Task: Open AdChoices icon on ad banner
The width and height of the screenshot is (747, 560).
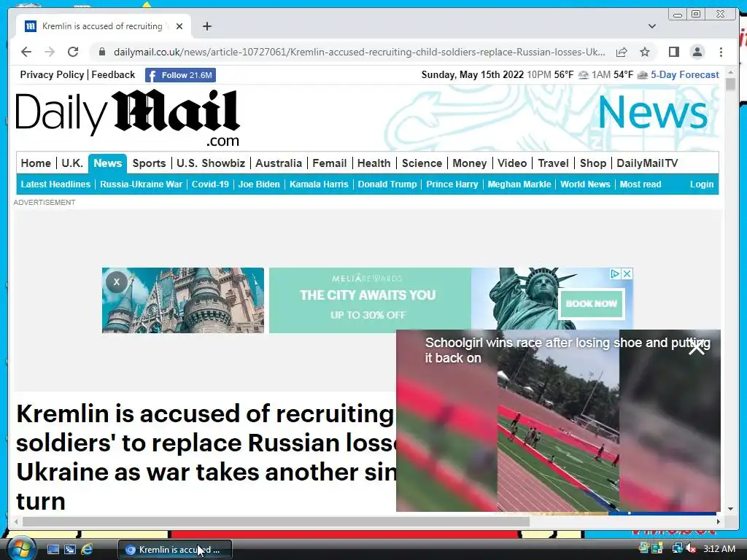Action: click(x=615, y=274)
